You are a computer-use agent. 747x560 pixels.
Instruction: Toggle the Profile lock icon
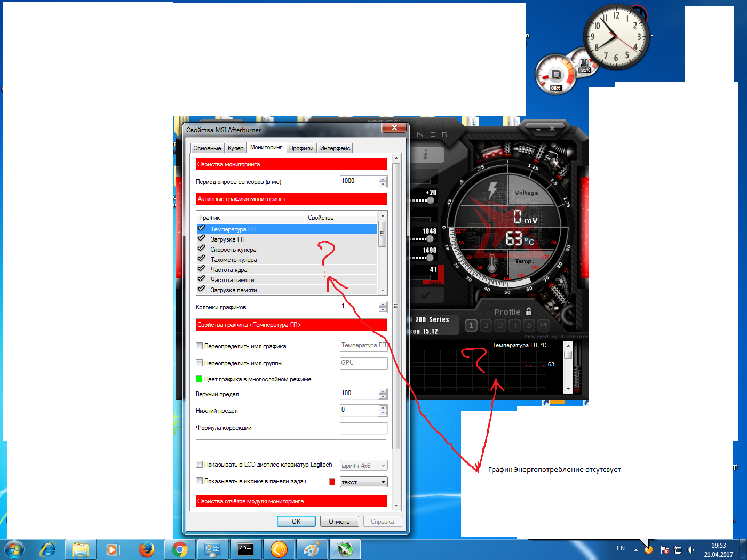(x=529, y=311)
